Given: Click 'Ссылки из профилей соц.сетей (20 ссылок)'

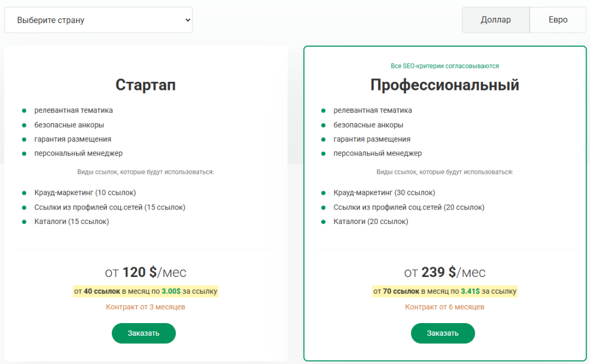Looking at the screenshot, I should [x=409, y=207].
